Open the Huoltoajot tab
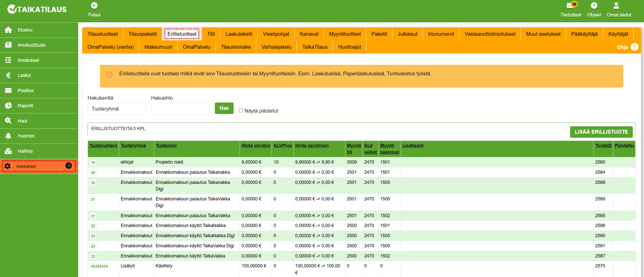Screen dimensions: 644x277 (x=350, y=47)
